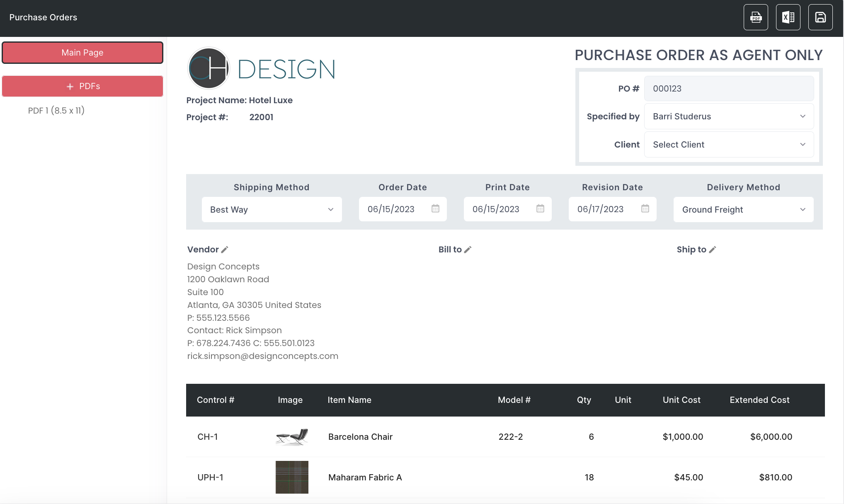Click the 1200 Oaklawn Road address line
844x504 pixels.
[x=228, y=279]
